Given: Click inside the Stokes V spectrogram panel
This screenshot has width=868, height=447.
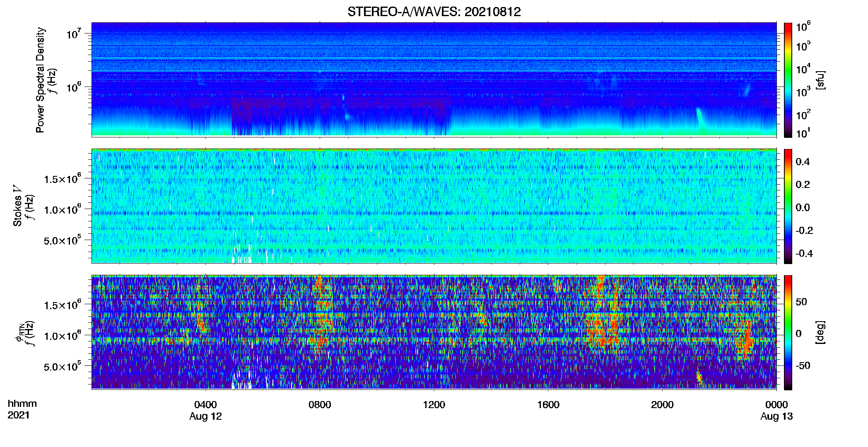Looking at the screenshot, I should coord(434,206).
